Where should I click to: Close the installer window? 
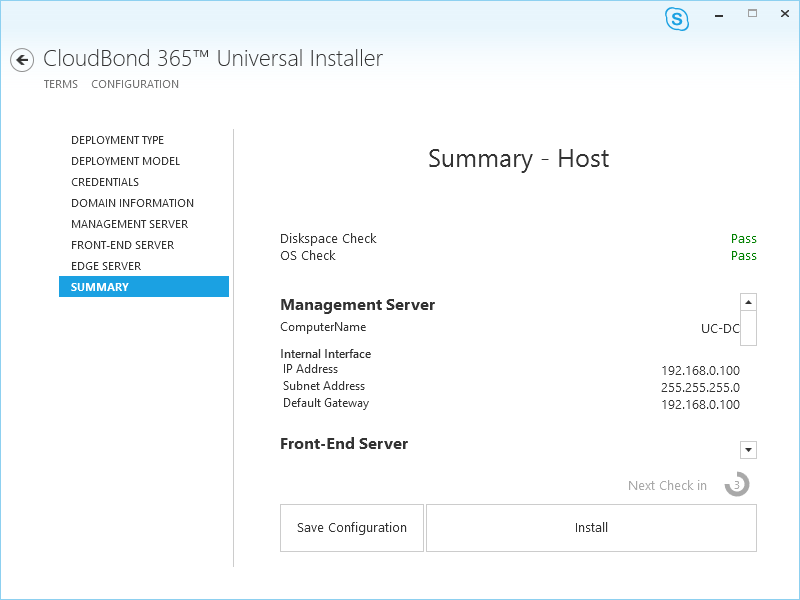[x=785, y=14]
